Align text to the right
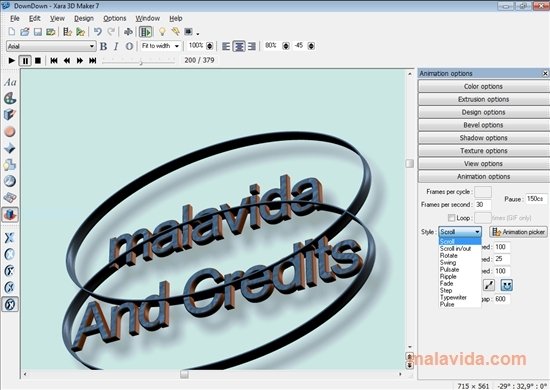Viewport: 550px width, 390px height. [x=252, y=46]
